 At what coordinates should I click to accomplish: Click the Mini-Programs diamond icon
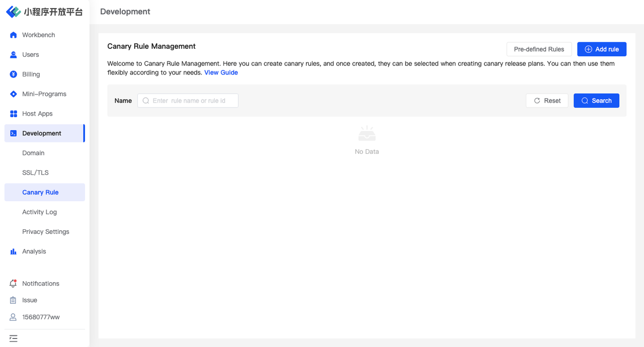[14, 94]
